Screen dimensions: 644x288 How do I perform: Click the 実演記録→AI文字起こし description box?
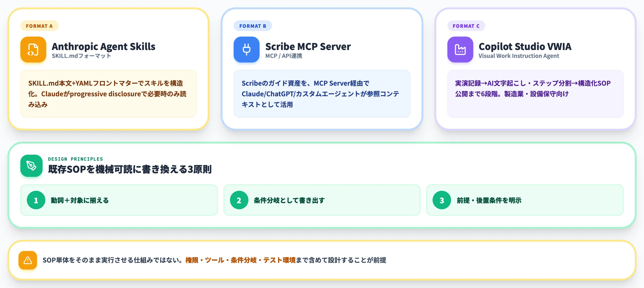coord(536,94)
